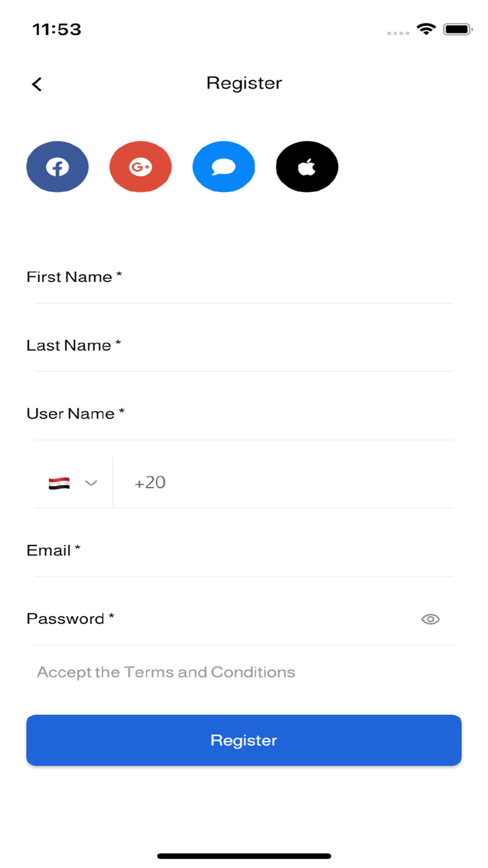488x868 pixels.
Task: Sign up with Google Plus icon
Action: tap(140, 167)
